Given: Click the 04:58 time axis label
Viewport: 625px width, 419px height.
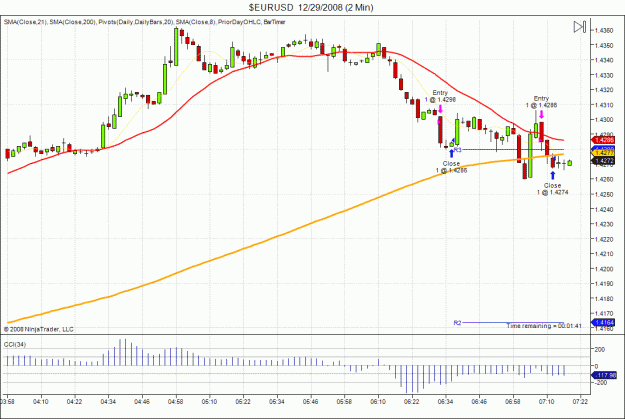Looking at the screenshot, I should point(175,401).
